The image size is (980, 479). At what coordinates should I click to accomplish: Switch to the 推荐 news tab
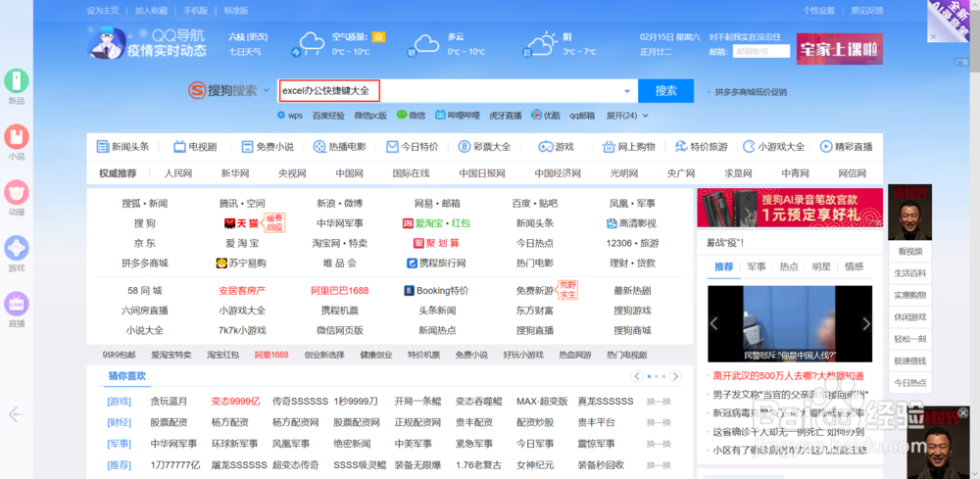[724, 266]
